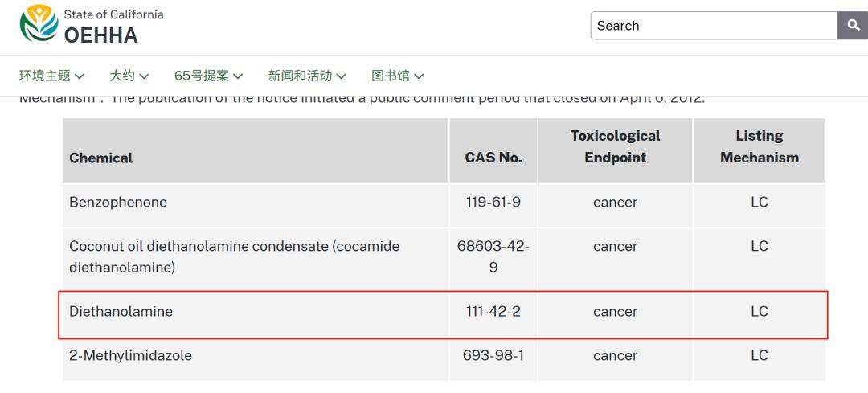The image size is (868, 393).
Task: Open the 新闻和活动 menu
Action: (x=307, y=76)
